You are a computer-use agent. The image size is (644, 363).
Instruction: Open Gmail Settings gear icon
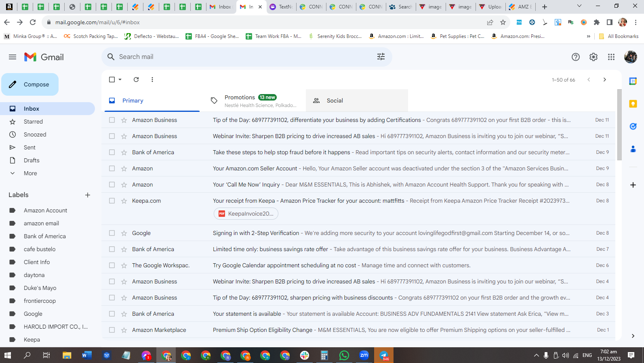point(593,57)
